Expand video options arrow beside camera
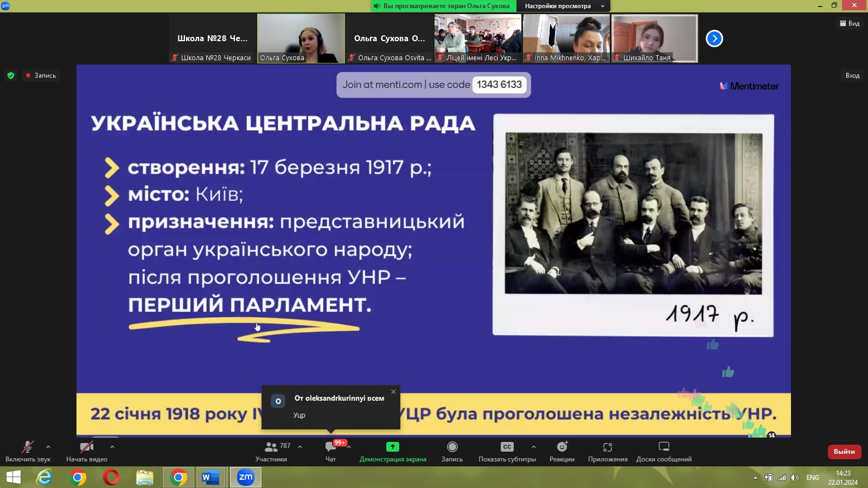 pyautogui.click(x=112, y=447)
